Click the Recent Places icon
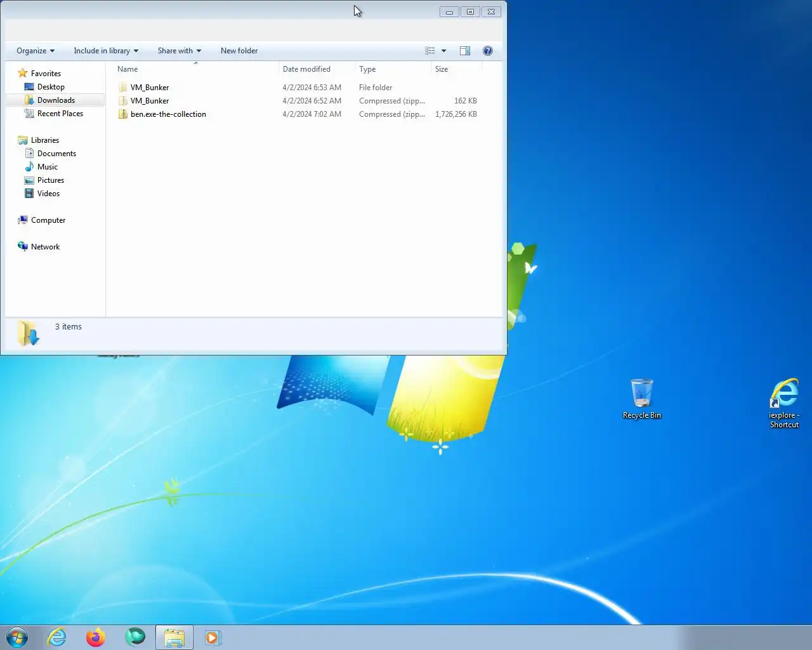 pyautogui.click(x=29, y=114)
